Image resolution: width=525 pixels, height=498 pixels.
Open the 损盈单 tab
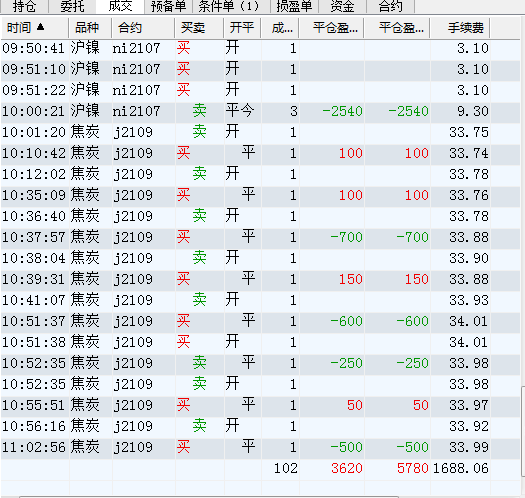[x=294, y=6]
